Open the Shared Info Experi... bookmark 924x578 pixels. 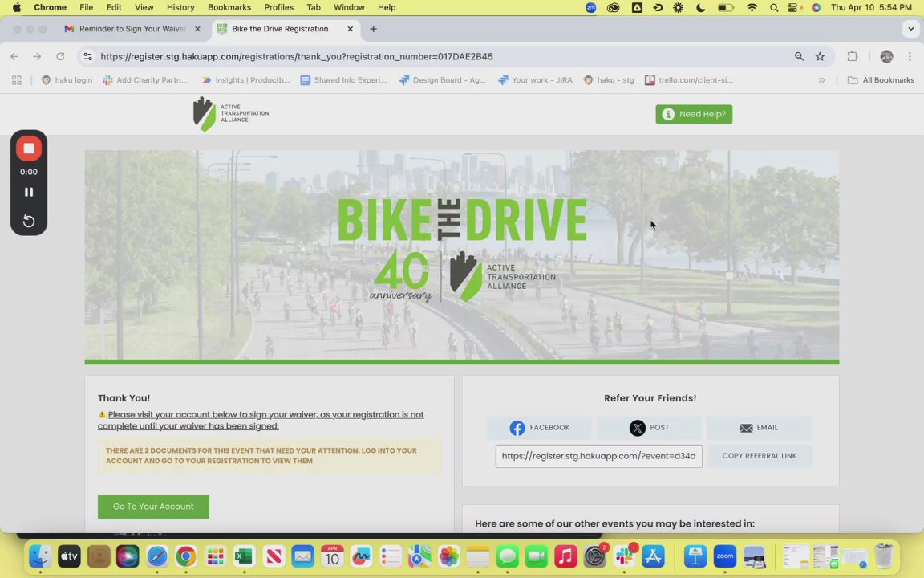coord(343,80)
